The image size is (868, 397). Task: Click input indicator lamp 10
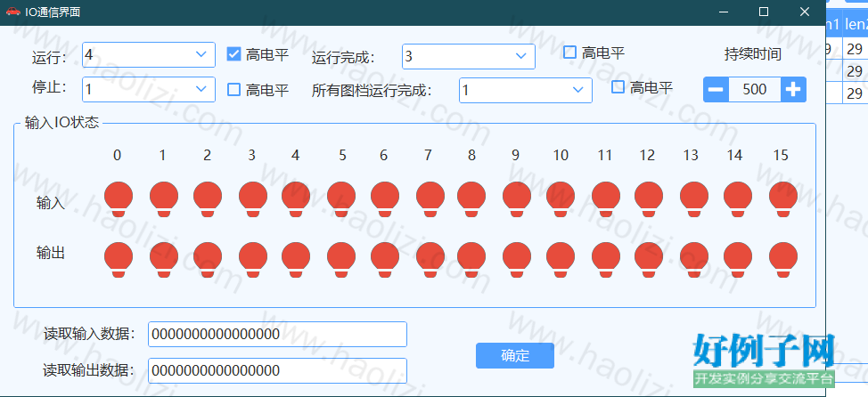561,199
